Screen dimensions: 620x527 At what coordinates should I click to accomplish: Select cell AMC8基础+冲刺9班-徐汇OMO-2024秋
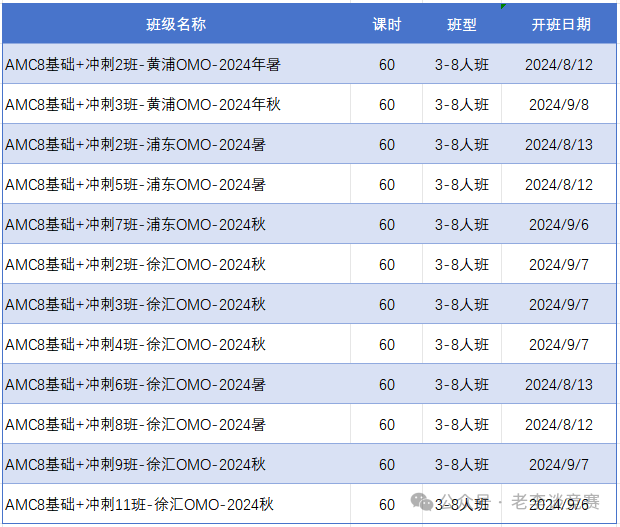click(176, 464)
